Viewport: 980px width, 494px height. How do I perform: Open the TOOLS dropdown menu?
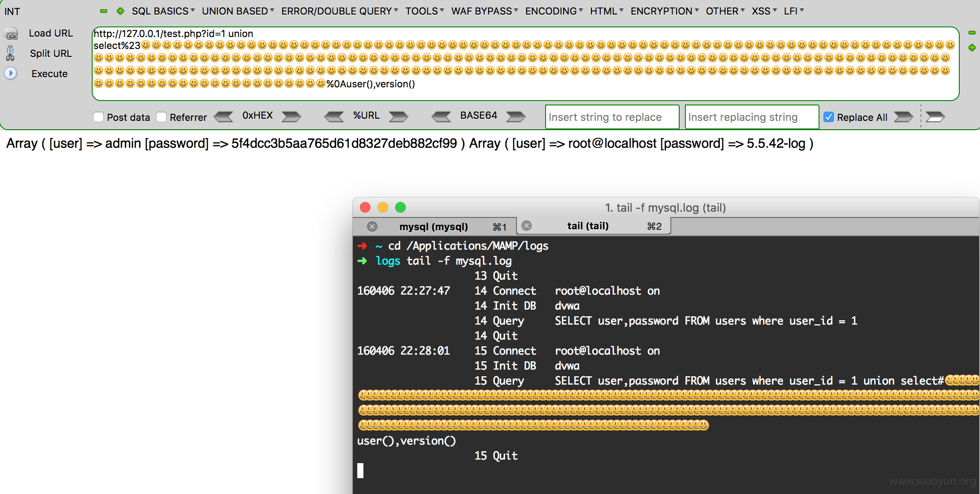click(x=424, y=11)
